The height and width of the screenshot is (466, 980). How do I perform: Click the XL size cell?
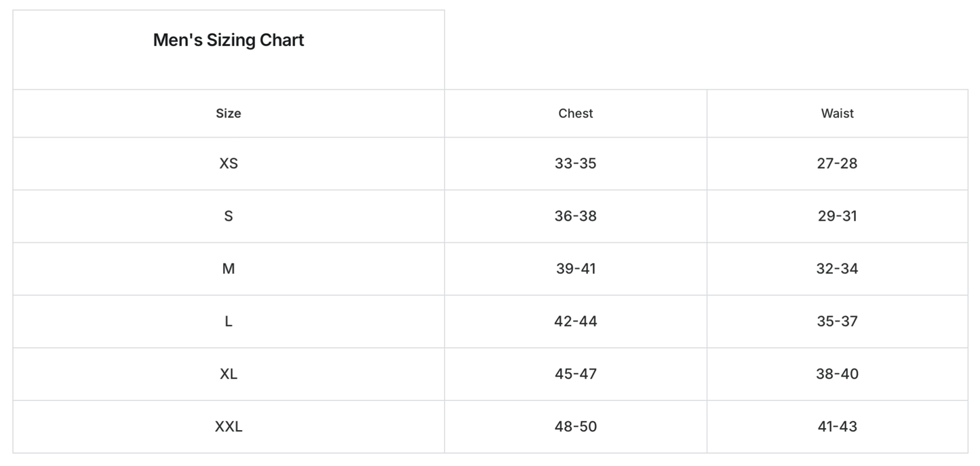coord(229,374)
